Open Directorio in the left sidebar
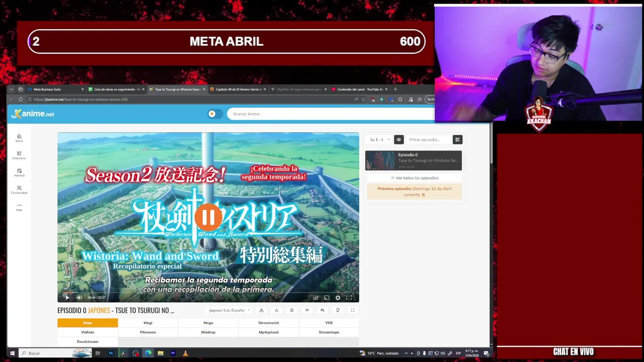This screenshot has width=644, height=362. tap(19, 155)
